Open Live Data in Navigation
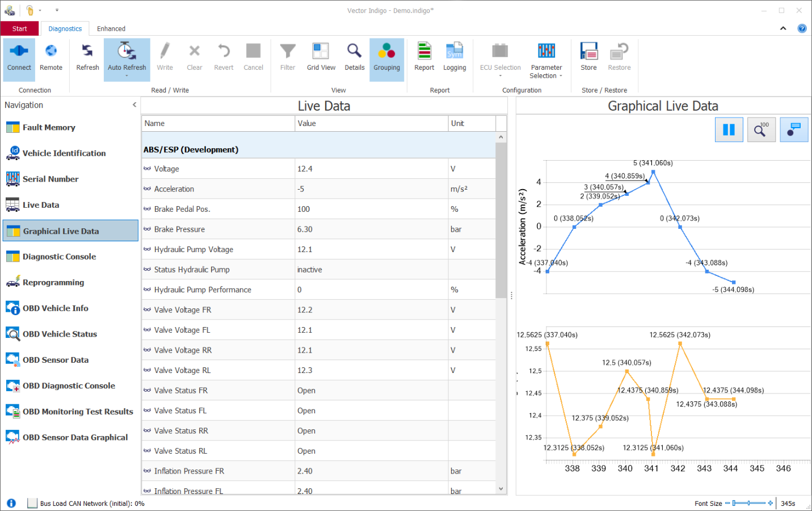 [70, 205]
